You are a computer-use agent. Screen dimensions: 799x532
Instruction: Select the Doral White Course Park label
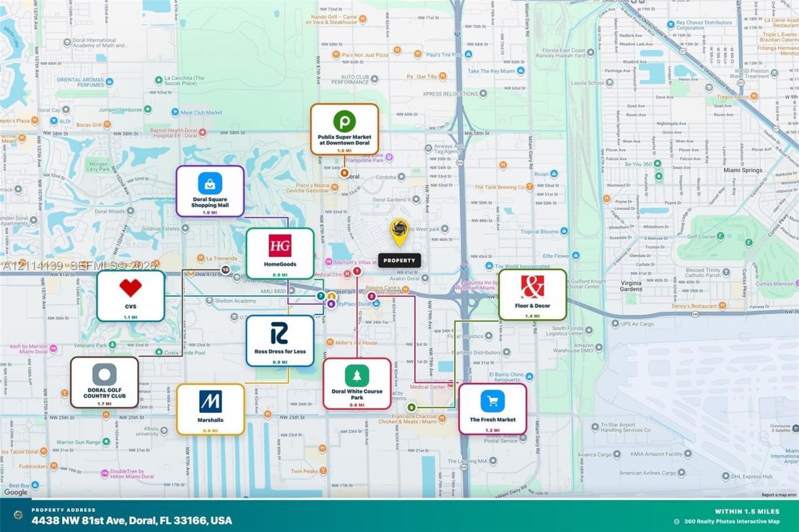[357, 395]
